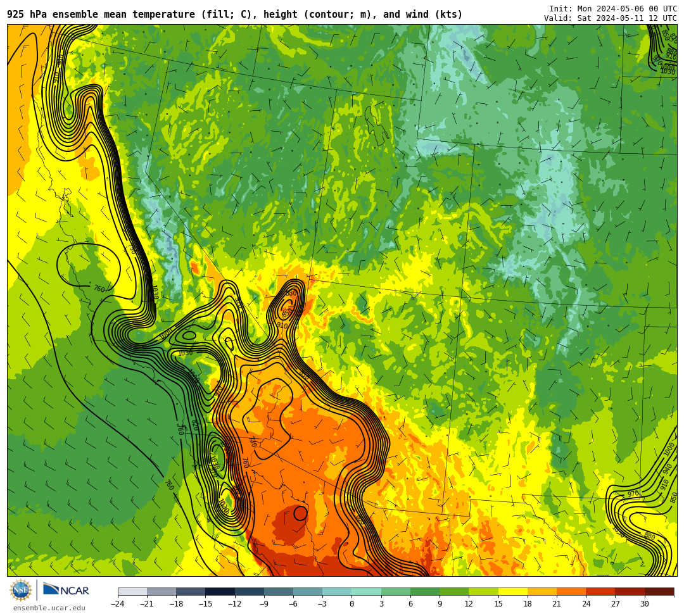Image resolution: width=684 pixels, height=616 pixels.
Task: Pick the colorbar swatch between 3 and 6
Action: pos(396,591)
